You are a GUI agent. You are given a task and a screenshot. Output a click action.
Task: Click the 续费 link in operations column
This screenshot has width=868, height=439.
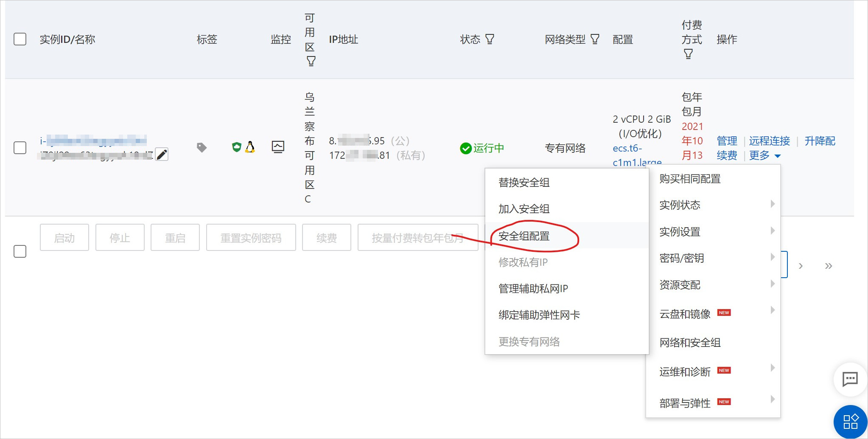coord(727,155)
